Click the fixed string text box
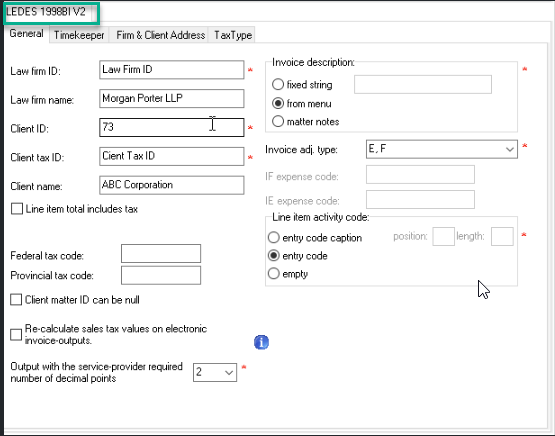This screenshot has height=436, width=555. click(423, 84)
